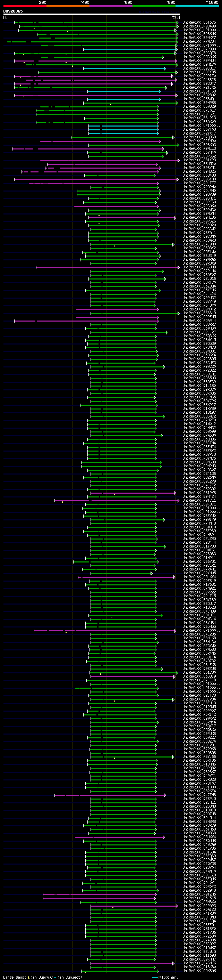Viewport: 222px width, 980px height.
Task: Select hit label UniRef100_B9RWC0
Action: [199, 210]
